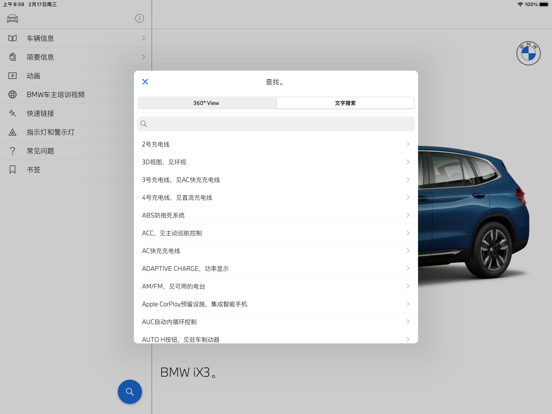Open the 常见问题 entry
The image size is (552, 414).
click(76, 151)
